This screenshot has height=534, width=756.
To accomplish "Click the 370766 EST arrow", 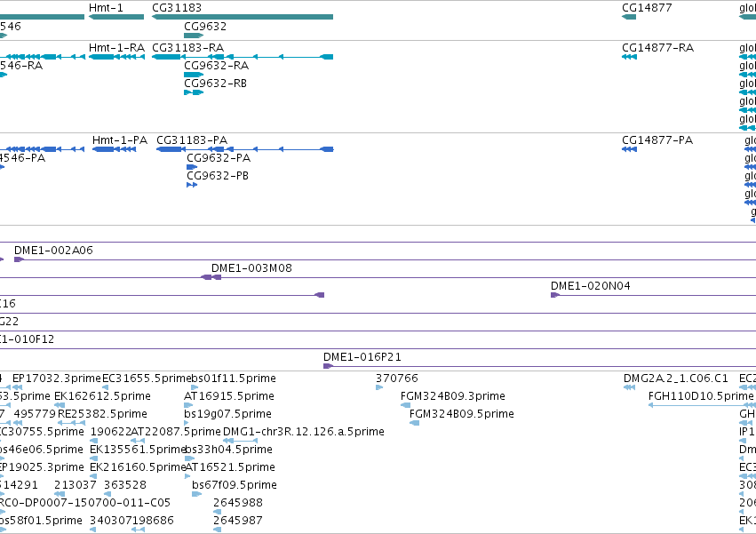I will 379,387.
